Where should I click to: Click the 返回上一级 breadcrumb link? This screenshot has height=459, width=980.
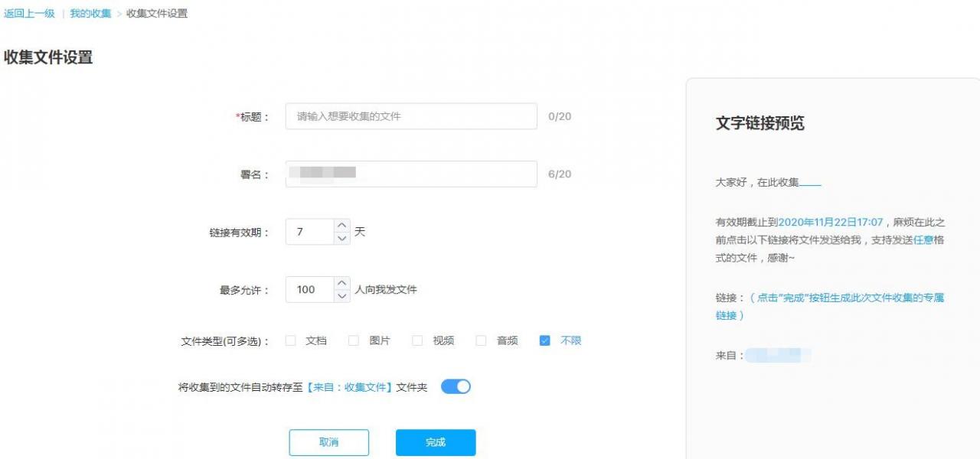pyautogui.click(x=29, y=14)
